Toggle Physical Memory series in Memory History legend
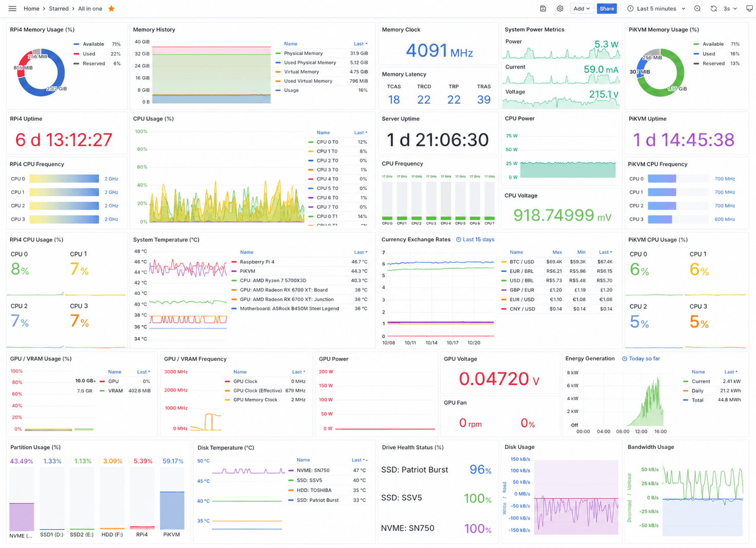 [303, 53]
